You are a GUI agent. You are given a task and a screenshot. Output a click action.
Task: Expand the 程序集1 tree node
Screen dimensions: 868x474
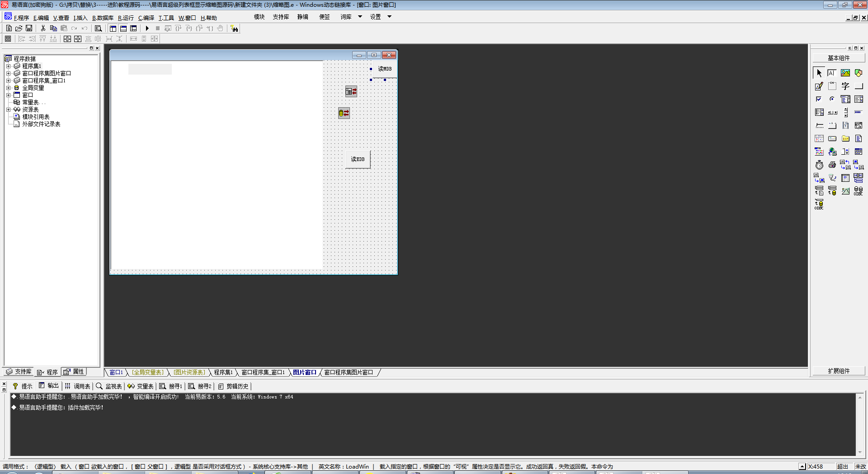coord(8,66)
